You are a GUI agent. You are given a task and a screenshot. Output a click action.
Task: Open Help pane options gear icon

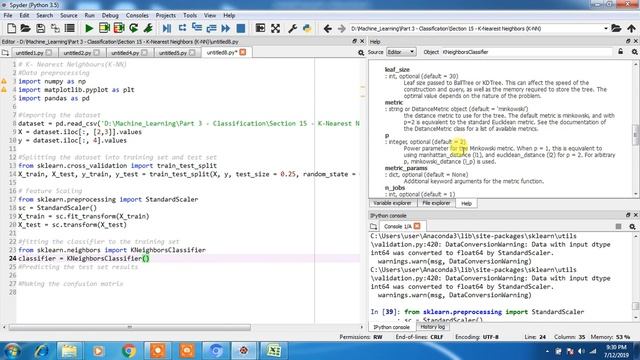pos(634,52)
